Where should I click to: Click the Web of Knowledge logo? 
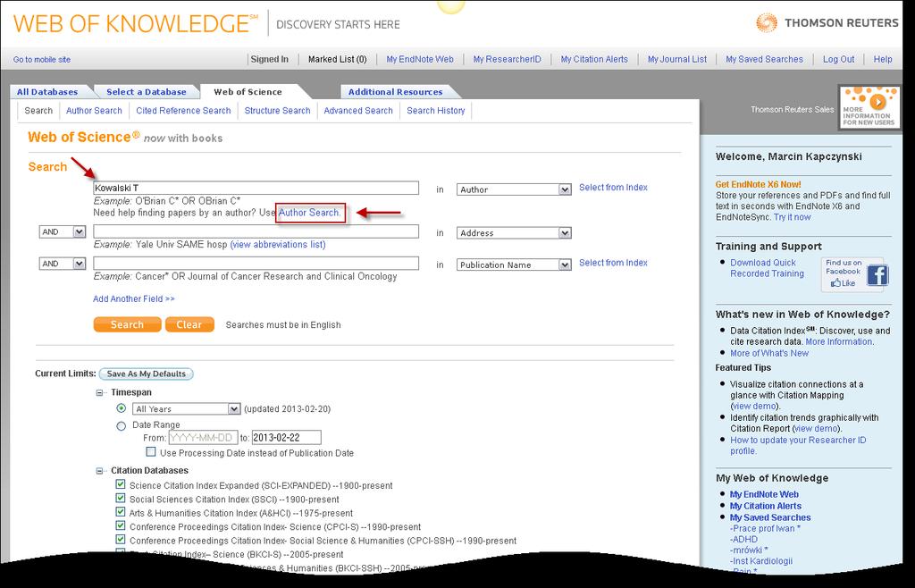coord(136,23)
